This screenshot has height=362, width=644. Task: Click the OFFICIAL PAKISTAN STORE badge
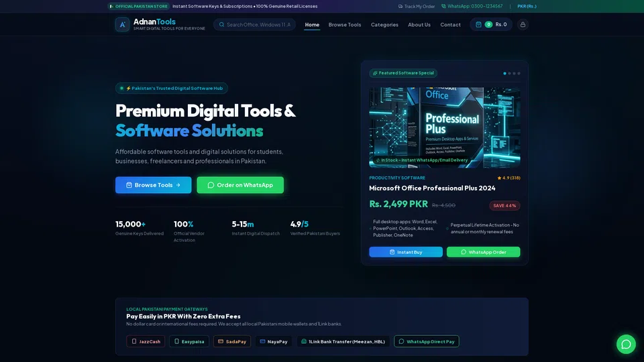(x=139, y=6)
